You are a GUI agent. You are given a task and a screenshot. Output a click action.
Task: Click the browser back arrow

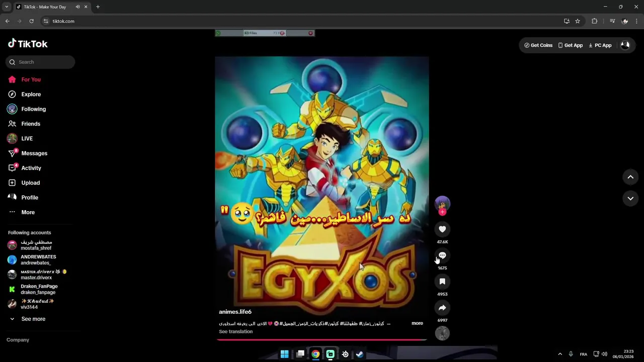pyautogui.click(x=7, y=21)
